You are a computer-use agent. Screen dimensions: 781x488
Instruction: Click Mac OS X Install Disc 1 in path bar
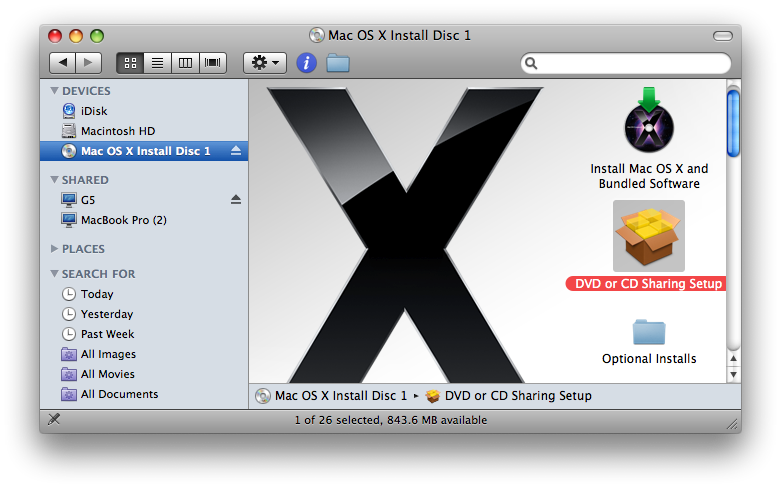click(x=331, y=395)
